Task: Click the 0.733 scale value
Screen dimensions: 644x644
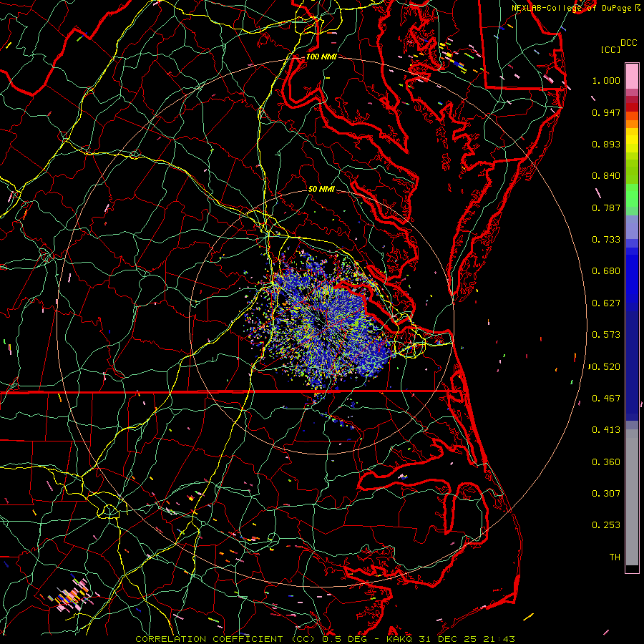Action: click(x=606, y=240)
